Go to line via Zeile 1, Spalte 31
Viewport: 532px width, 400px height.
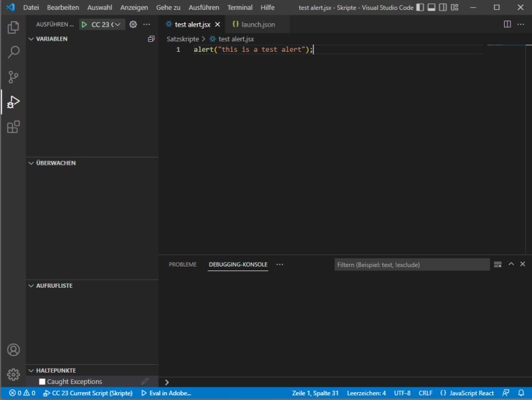(x=315, y=393)
